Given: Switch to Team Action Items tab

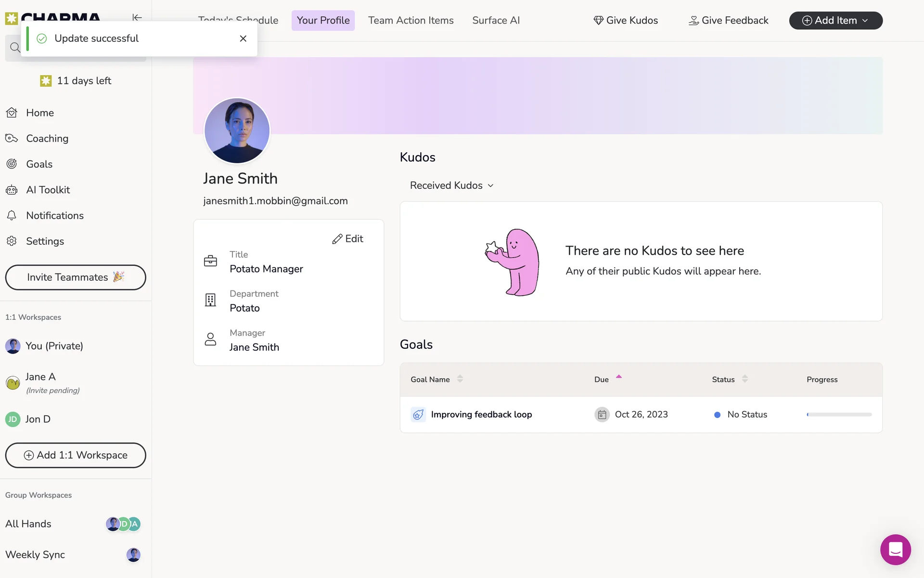Looking at the screenshot, I should pos(411,21).
